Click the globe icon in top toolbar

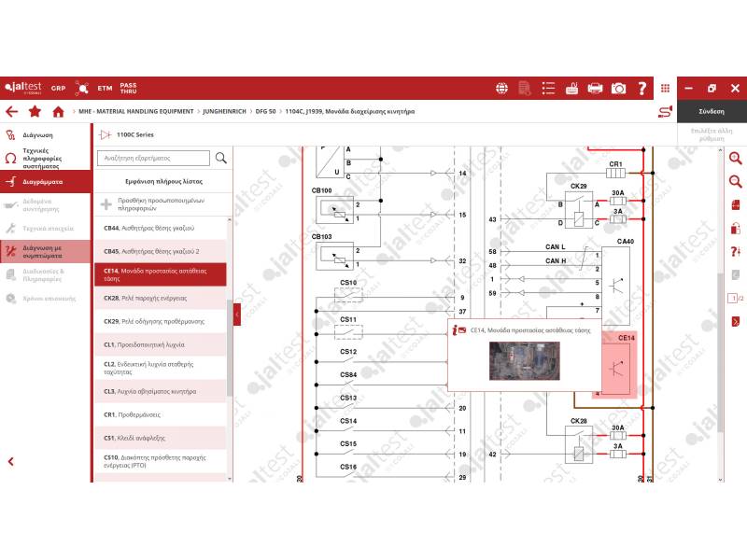502,89
